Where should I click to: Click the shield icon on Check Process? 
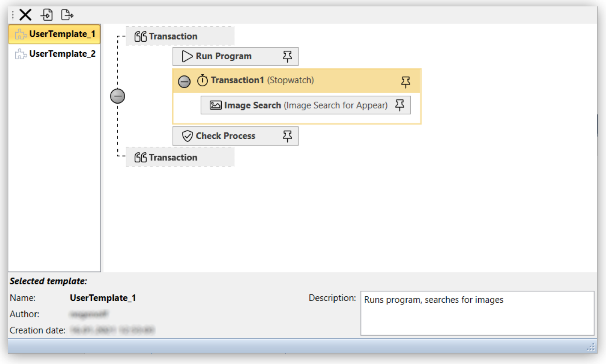pos(187,136)
